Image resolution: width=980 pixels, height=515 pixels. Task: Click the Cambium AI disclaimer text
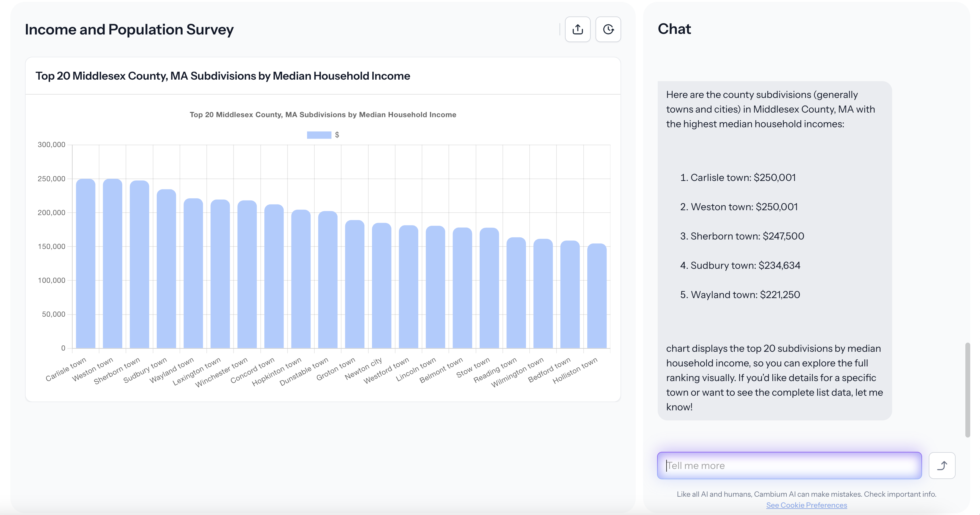point(807,494)
